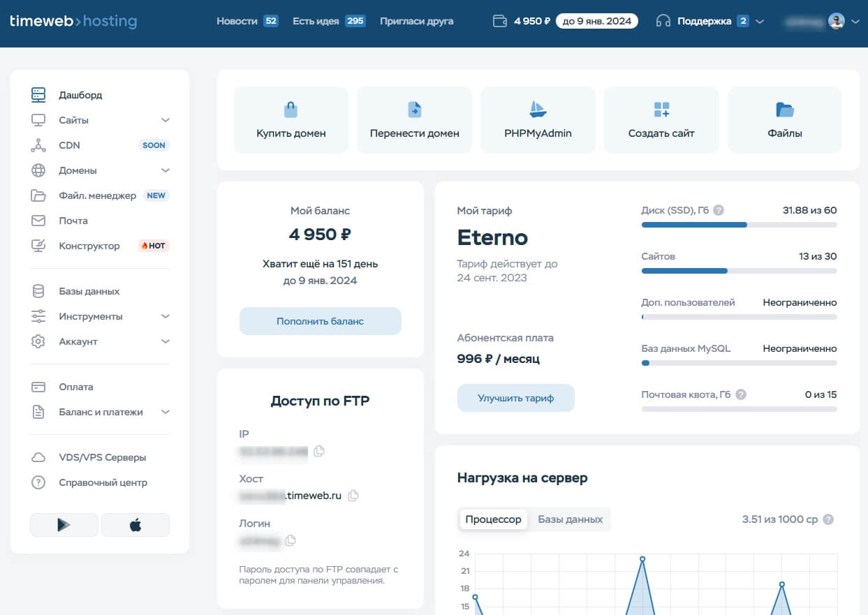Expand the Сайты submenu chevron
The height and width of the screenshot is (615, 868).
165,120
